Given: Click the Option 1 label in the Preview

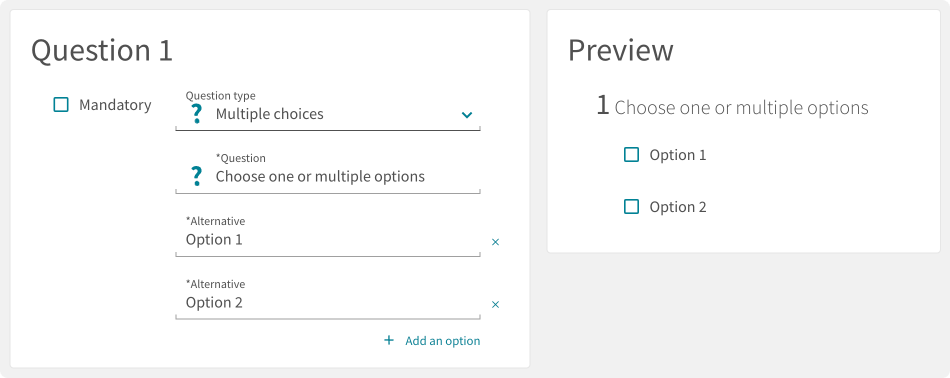Looking at the screenshot, I should click(678, 155).
